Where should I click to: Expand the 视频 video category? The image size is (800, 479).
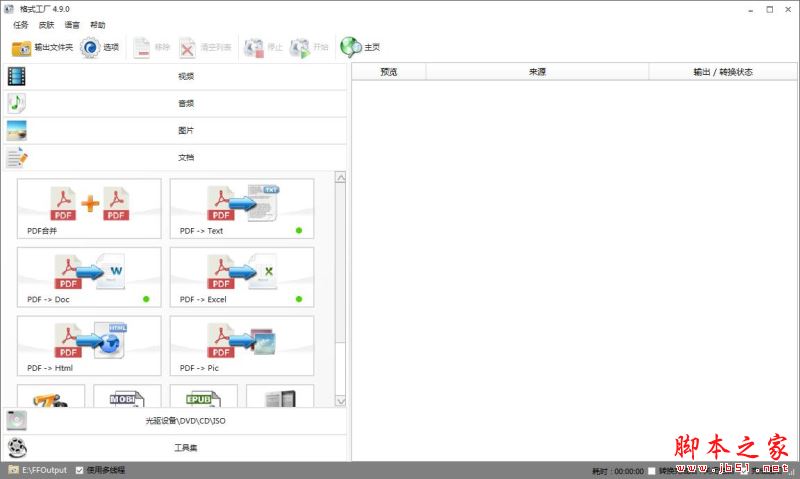(185, 76)
